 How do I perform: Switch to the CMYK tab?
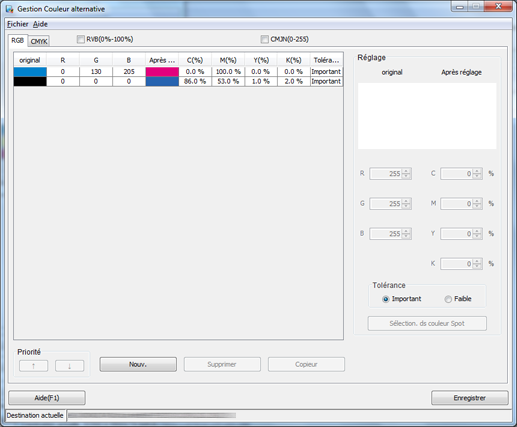[39, 41]
